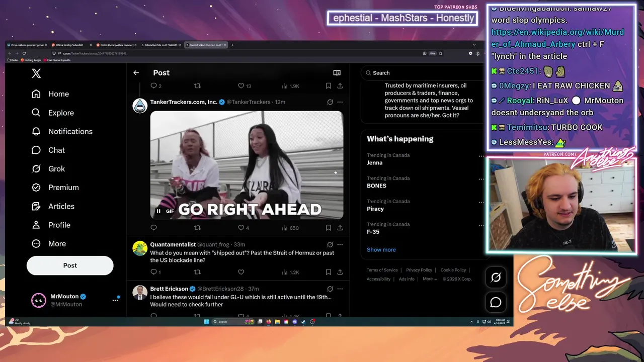Open more options on Brett Erickson post
This screenshot has height=362, width=644.
point(340,289)
